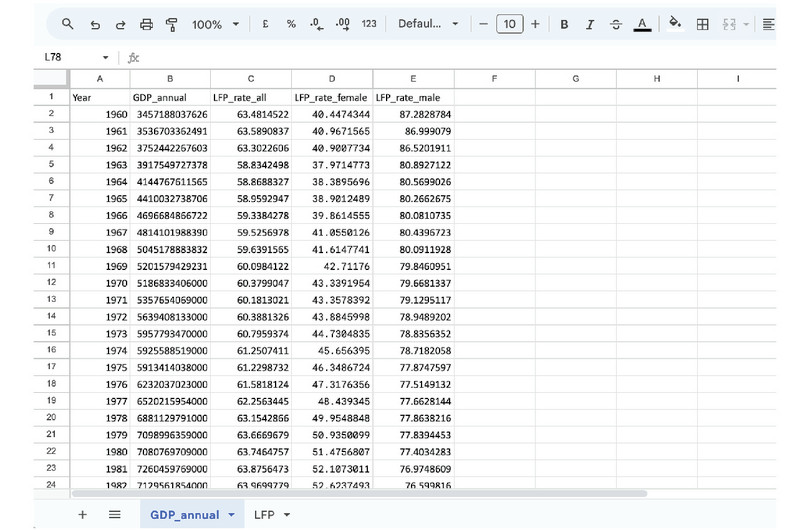Select the Year header cell

[100, 97]
